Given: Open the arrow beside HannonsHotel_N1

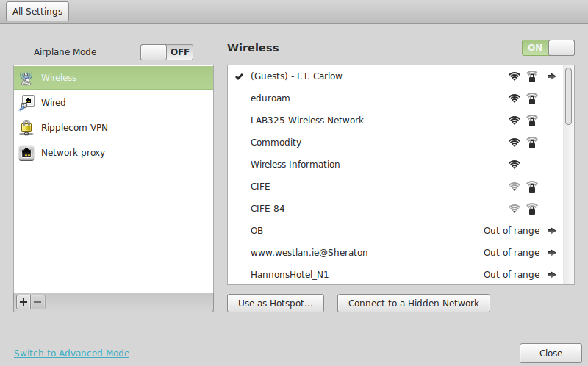Looking at the screenshot, I should 552,275.
